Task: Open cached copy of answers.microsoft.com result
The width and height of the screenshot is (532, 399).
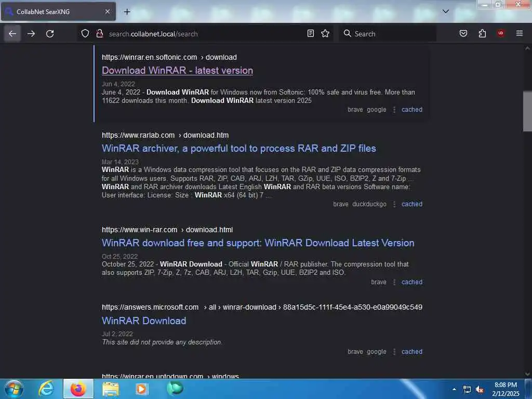Action: click(412, 352)
